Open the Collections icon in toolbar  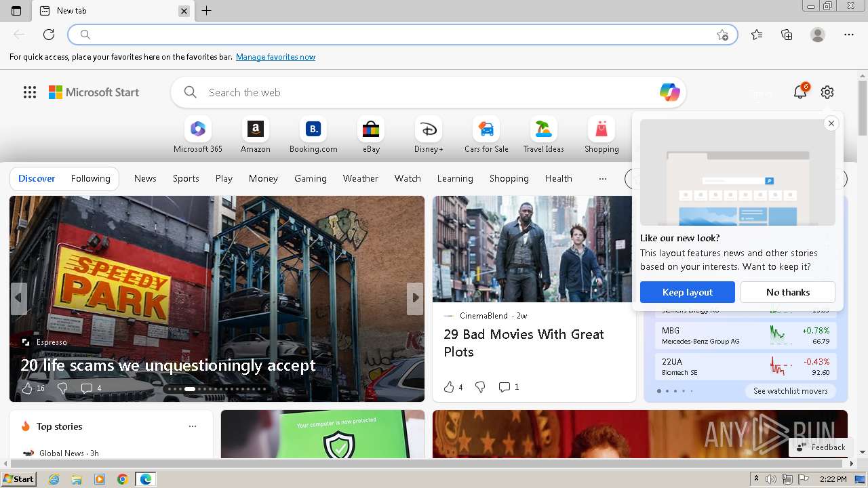point(787,35)
